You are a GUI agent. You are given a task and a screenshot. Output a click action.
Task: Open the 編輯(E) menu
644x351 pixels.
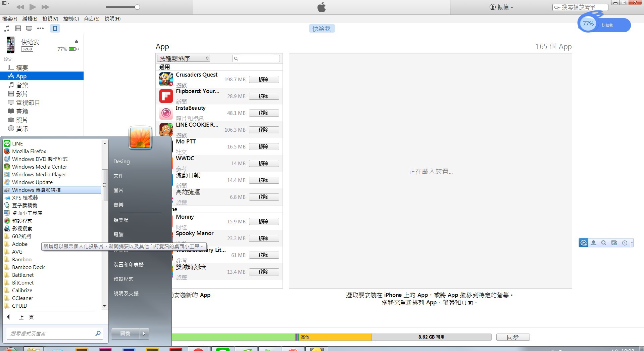tap(30, 19)
